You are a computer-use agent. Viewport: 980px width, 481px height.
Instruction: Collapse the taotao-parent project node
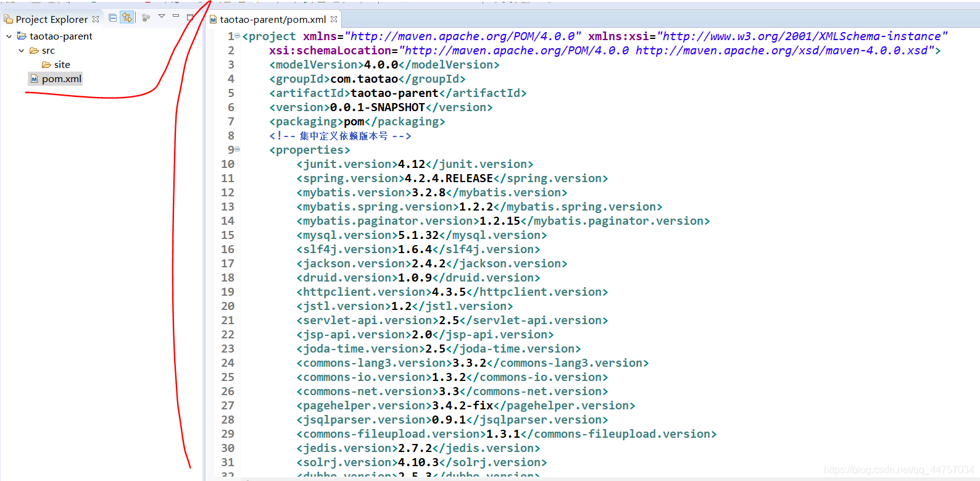pyautogui.click(x=9, y=36)
